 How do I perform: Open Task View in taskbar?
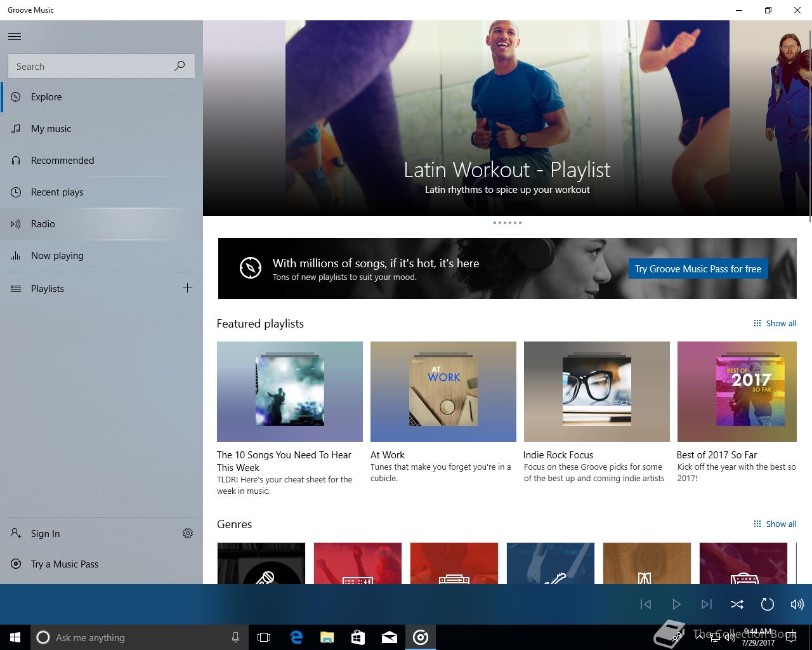click(x=264, y=637)
